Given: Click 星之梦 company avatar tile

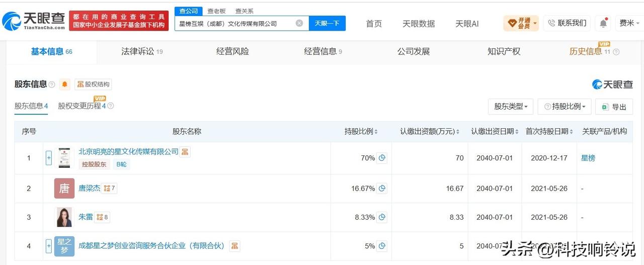Looking at the screenshot, I should pos(64,246).
